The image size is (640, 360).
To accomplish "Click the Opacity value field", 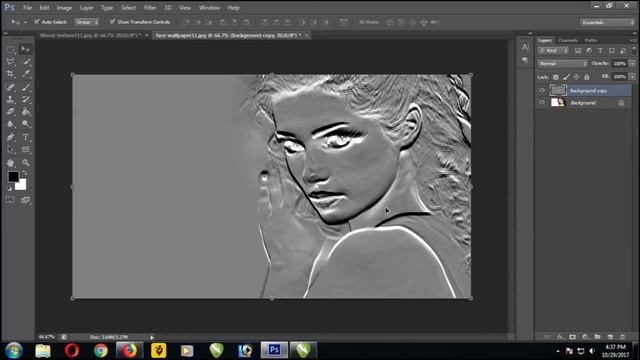I will click(620, 64).
